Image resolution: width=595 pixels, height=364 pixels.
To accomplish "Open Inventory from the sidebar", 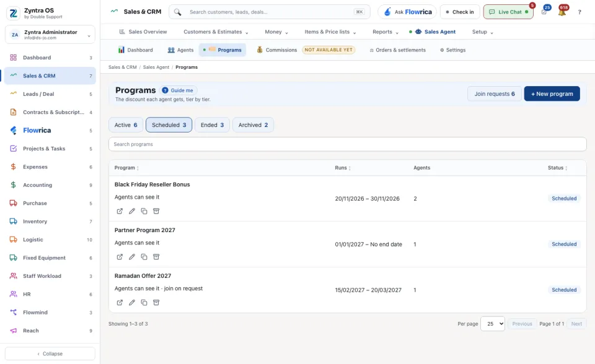I will coord(50,222).
